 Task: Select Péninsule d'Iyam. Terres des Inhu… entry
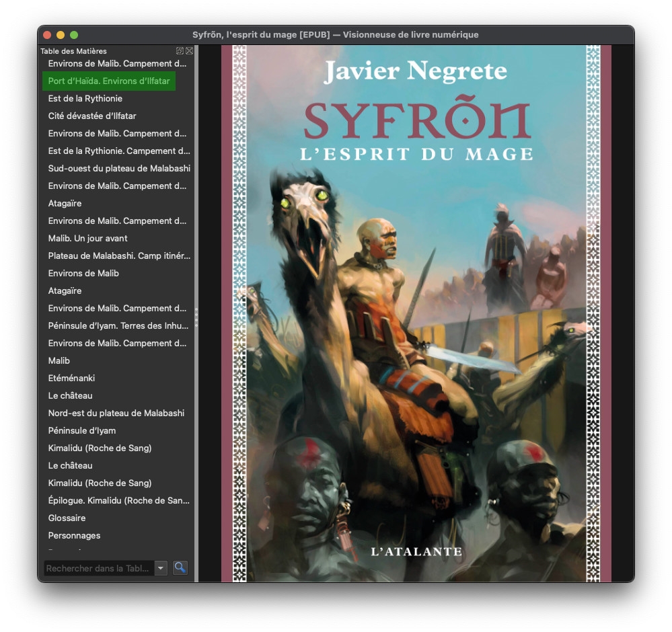click(x=119, y=325)
